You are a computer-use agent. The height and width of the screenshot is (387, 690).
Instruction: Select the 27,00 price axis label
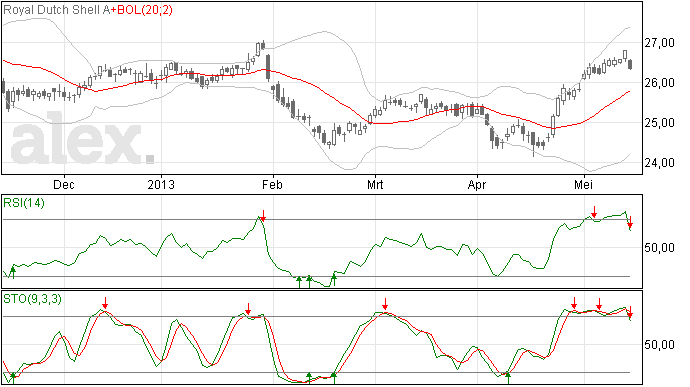pos(659,43)
